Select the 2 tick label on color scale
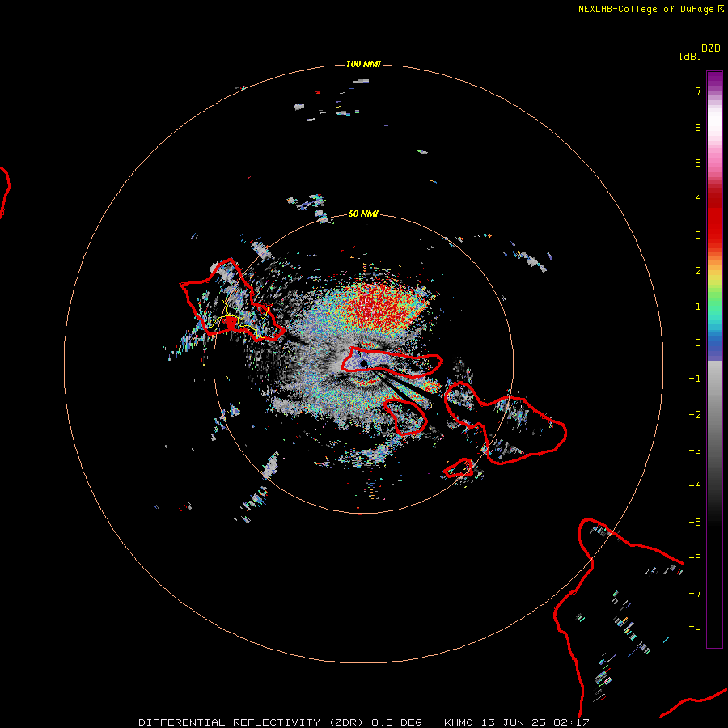Image resolution: width=728 pixels, height=728 pixels. (698, 271)
